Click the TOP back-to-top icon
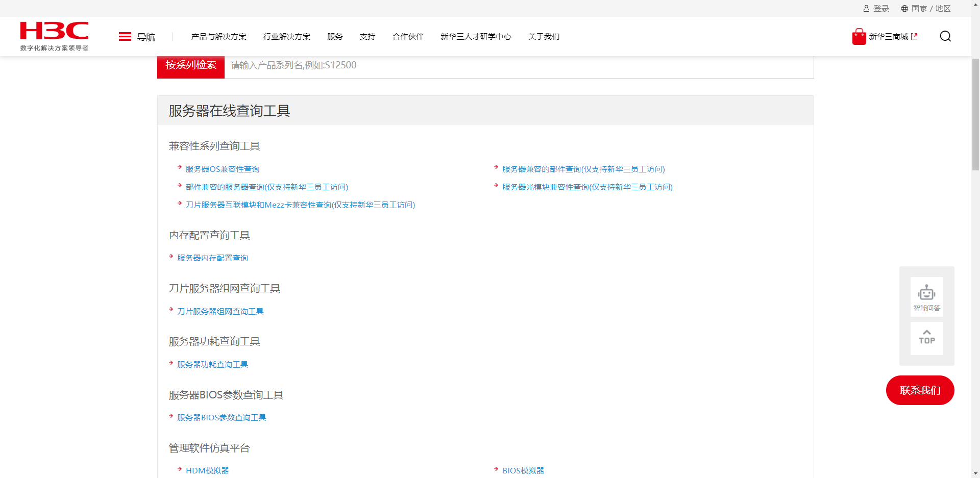 point(927,337)
